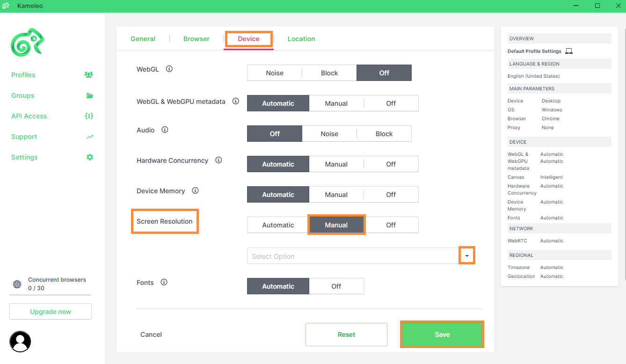Click the Groups folder icon
The image size is (626, 364).
[x=90, y=95]
